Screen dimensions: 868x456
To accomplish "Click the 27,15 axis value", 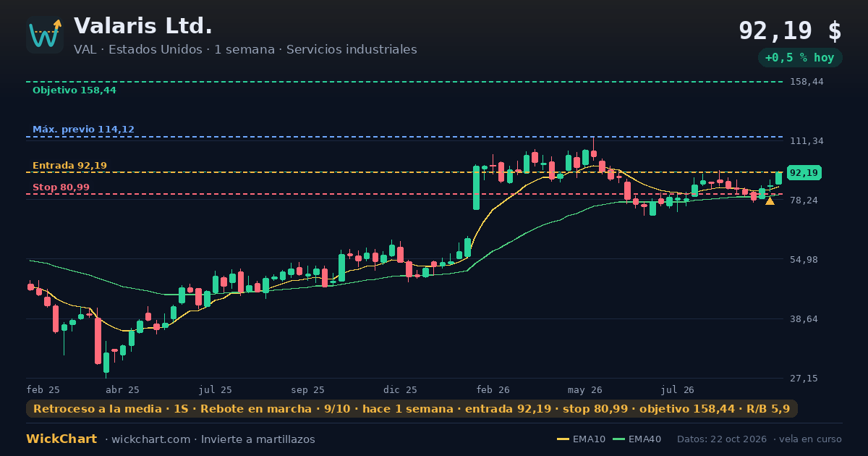I will pos(804,379).
